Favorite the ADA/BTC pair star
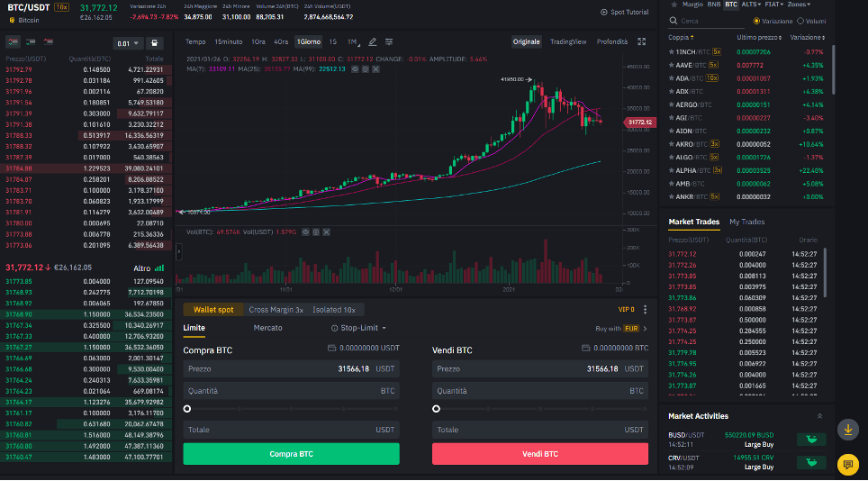 (x=672, y=78)
